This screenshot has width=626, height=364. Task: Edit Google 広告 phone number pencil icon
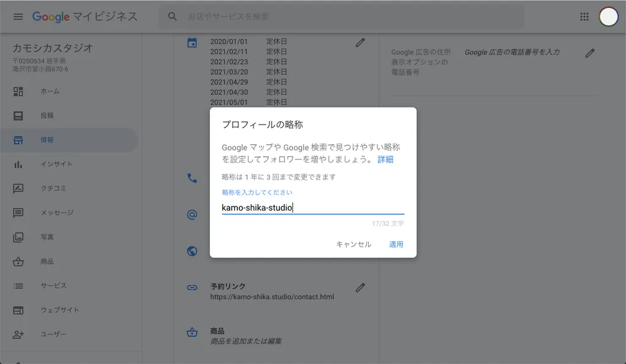click(590, 53)
